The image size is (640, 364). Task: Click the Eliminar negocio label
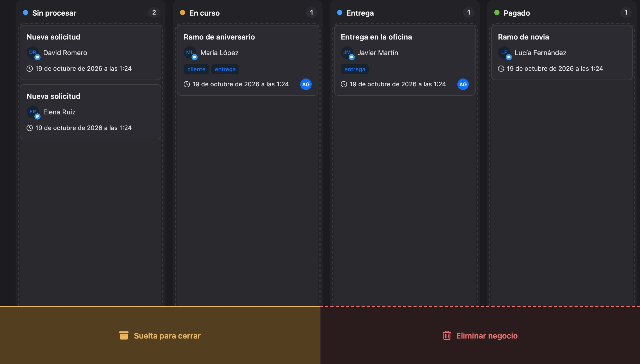(x=487, y=336)
